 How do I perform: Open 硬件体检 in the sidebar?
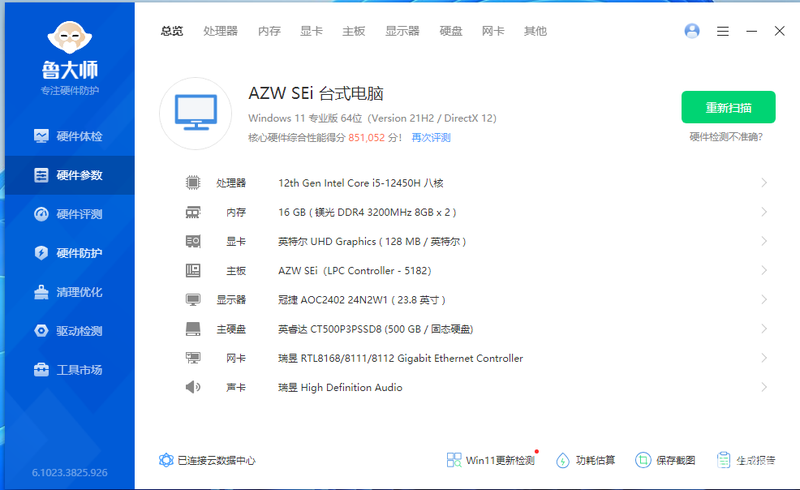(69, 136)
